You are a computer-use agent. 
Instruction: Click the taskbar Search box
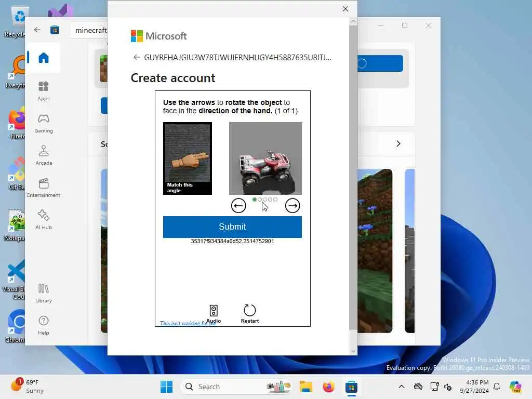pos(237,387)
